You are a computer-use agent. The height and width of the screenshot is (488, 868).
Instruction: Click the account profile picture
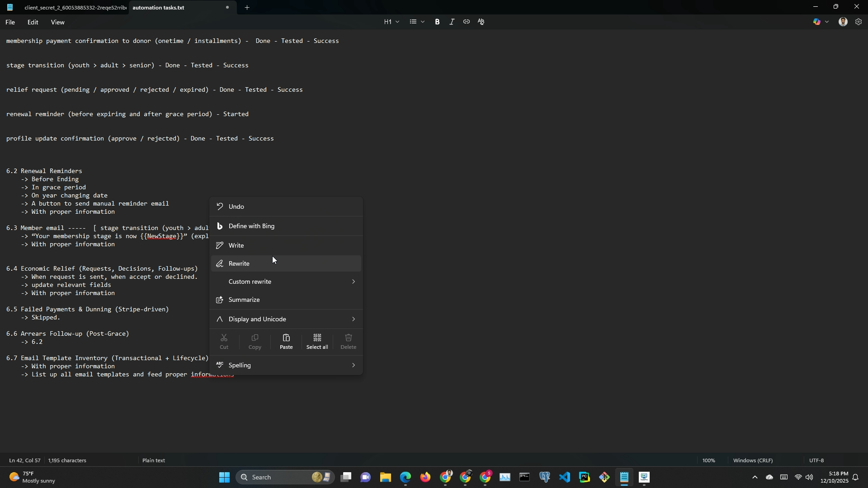tap(843, 22)
